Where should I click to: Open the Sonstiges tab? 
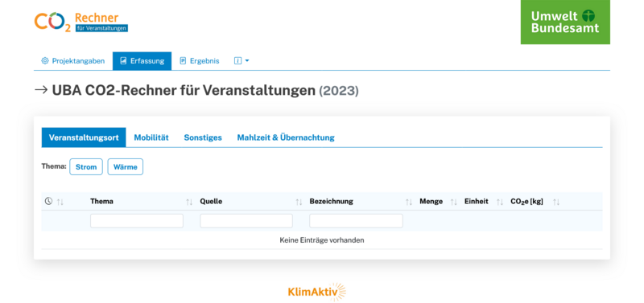[x=203, y=137]
